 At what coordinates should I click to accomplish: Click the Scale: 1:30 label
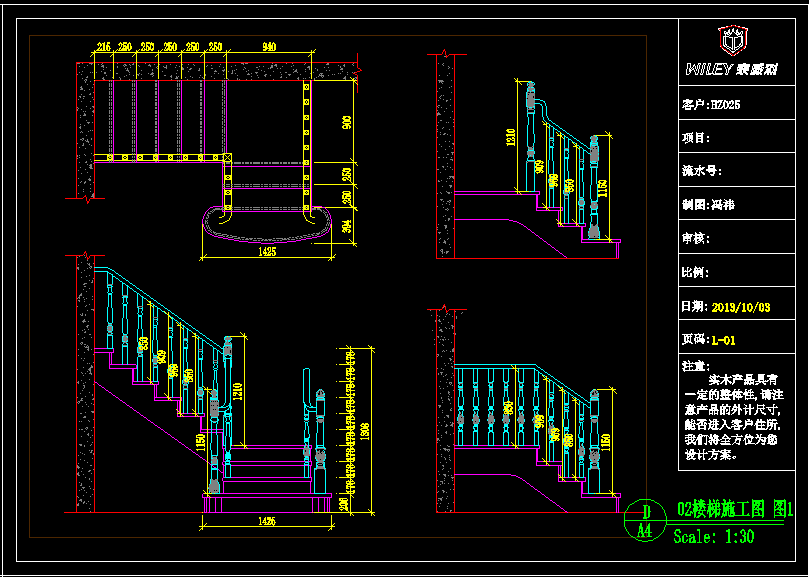(x=713, y=537)
